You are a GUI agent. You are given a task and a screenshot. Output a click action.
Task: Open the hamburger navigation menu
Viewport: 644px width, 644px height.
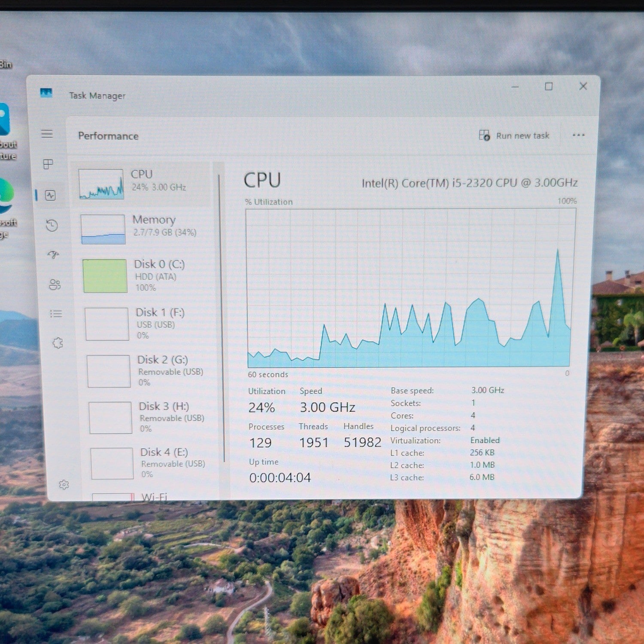(47, 134)
